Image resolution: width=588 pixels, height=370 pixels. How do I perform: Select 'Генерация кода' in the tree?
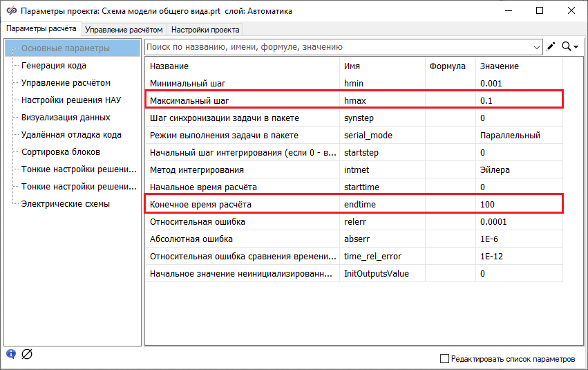coord(54,66)
